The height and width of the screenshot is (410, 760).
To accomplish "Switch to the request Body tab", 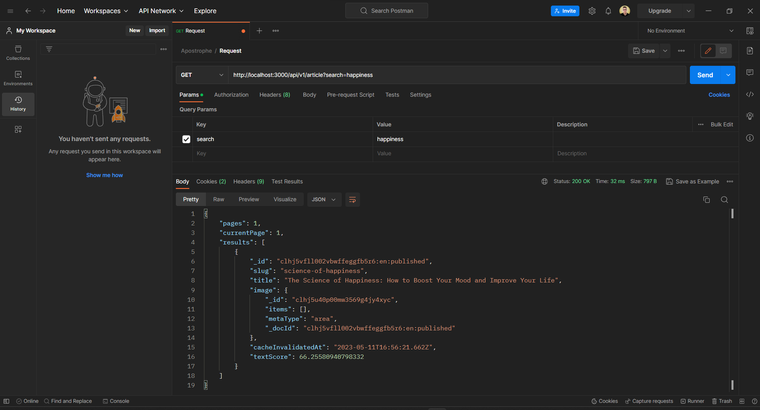I will [309, 95].
